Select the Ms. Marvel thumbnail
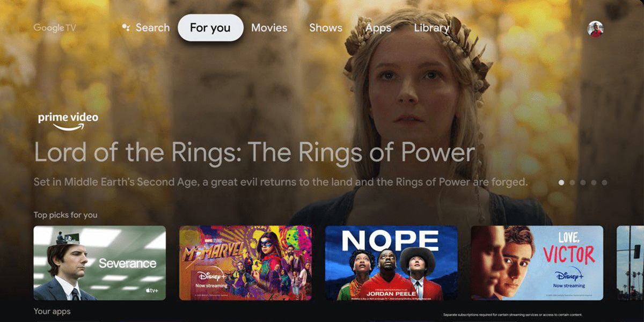The width and height of the screenshot is (644, 322). [245, 263]
